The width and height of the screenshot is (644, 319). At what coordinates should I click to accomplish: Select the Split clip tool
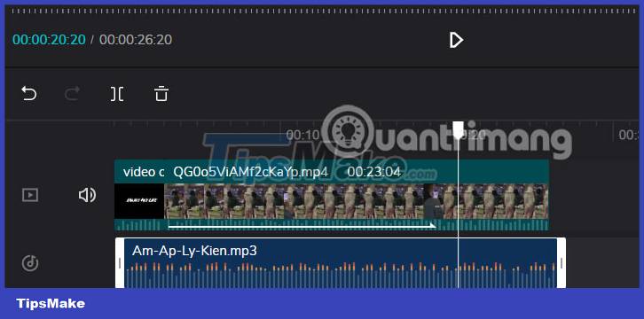click(117, 94)
